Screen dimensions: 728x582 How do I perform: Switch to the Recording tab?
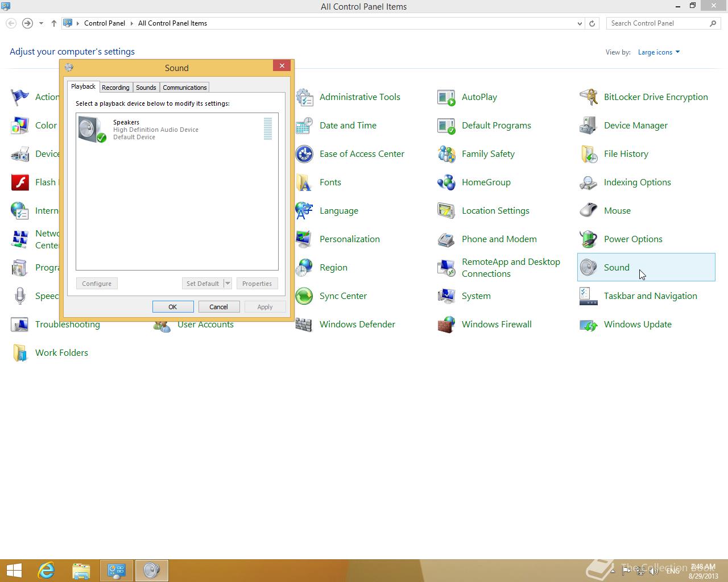[x=115, y=88]
